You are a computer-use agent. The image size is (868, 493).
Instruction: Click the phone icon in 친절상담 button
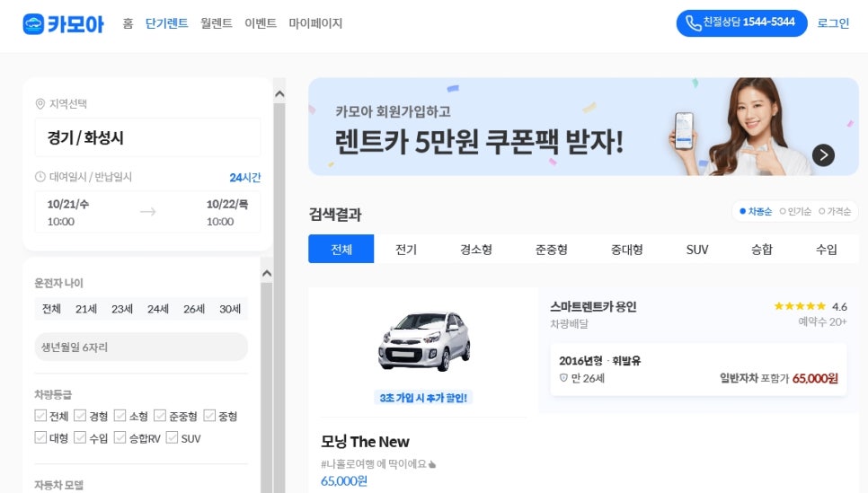[x=693, y=22]
